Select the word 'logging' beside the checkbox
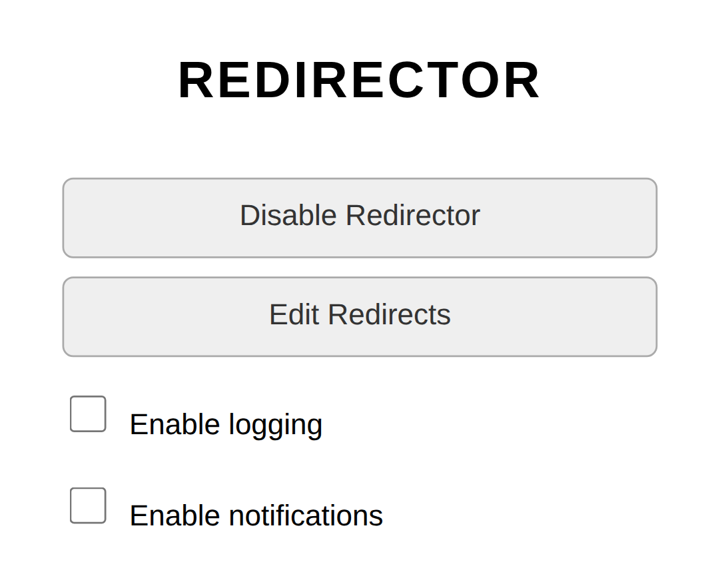Image resolution: width=720 pixels, height=588 pixels. [x=275, y=425]
